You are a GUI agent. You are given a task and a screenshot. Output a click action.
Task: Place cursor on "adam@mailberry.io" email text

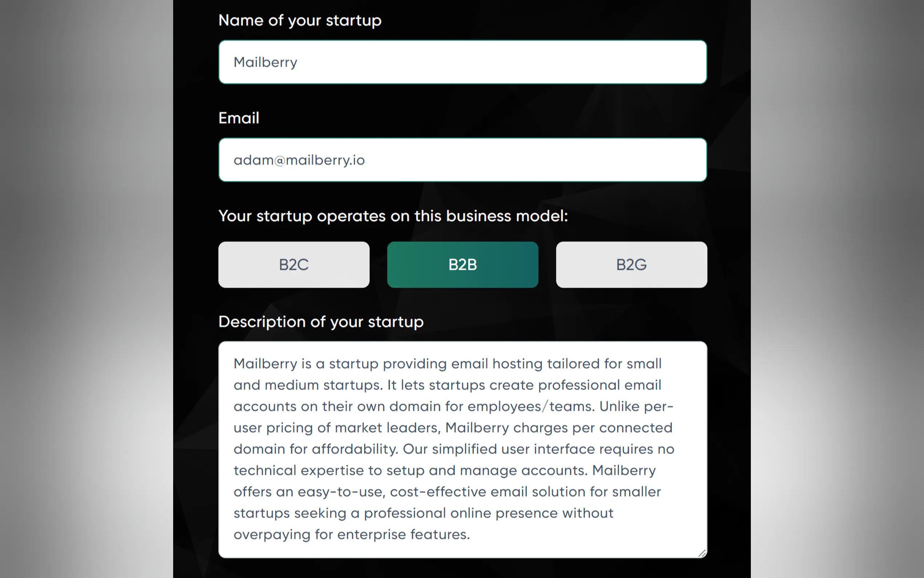click(299, 160)
